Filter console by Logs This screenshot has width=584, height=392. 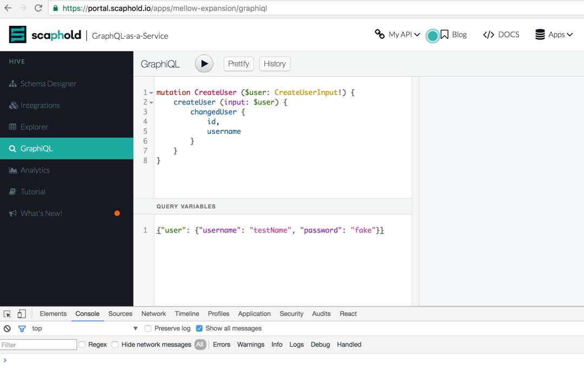[296, 345]
